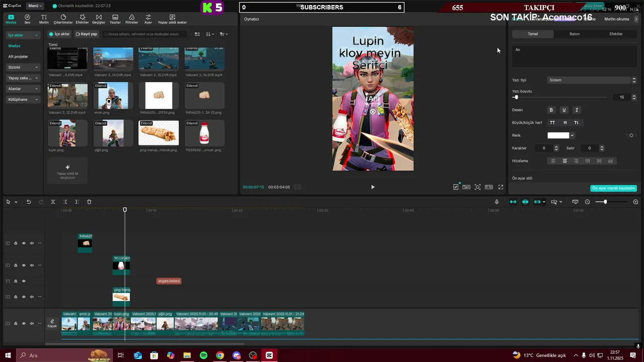644x362 pixels.
Task: Expand the Sizinki sidebar section
Action: pos(23,67)
